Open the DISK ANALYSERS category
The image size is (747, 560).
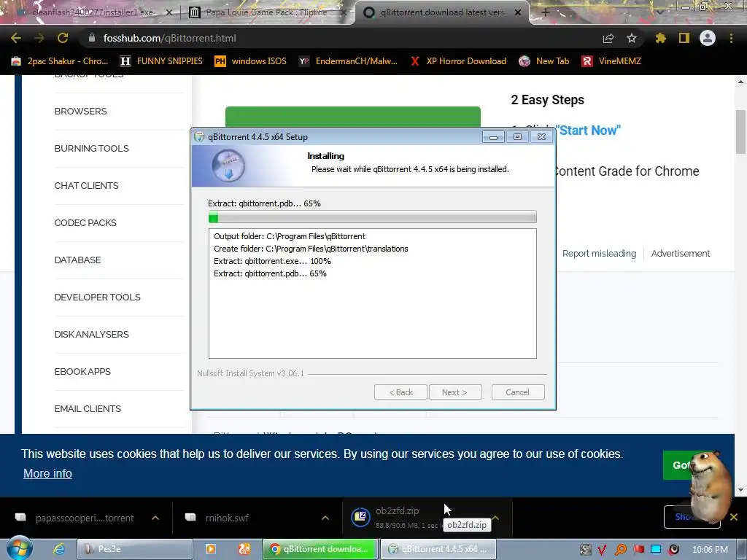(x=91, y=334)
